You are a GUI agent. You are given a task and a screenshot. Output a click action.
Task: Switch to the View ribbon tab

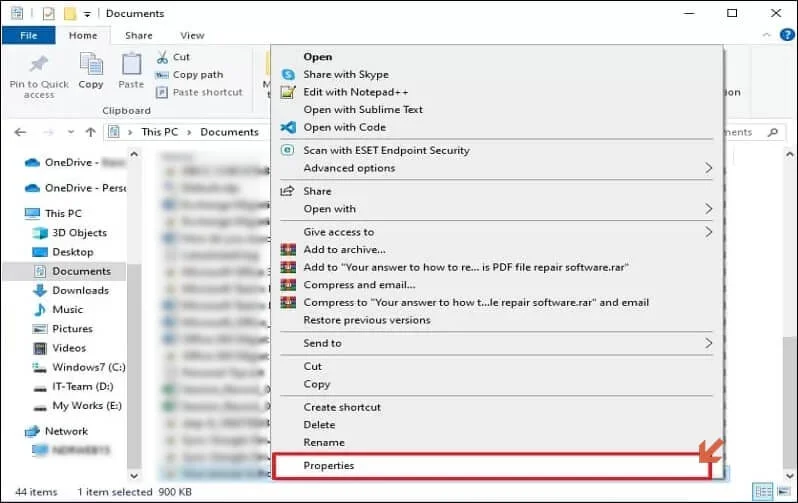pos(192,35)
